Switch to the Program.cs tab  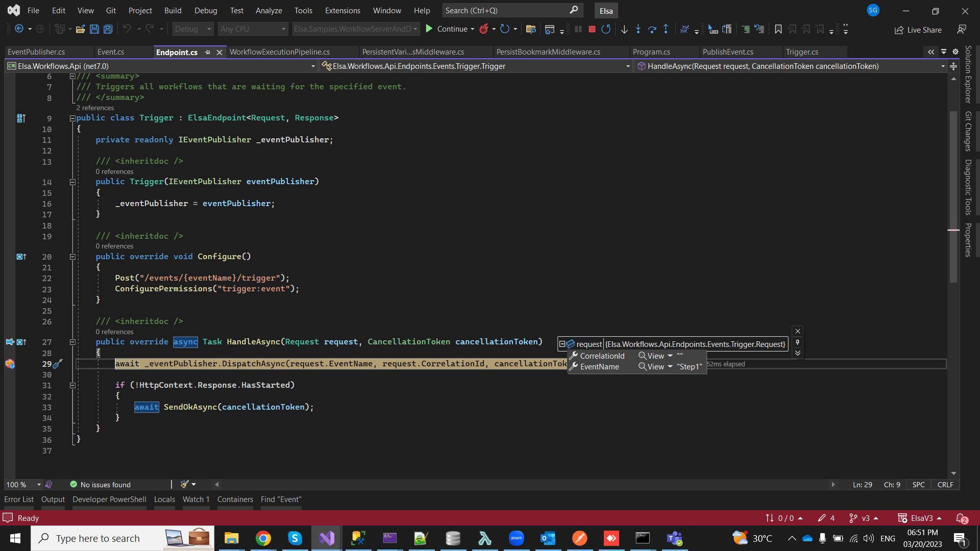pos(651,52)
